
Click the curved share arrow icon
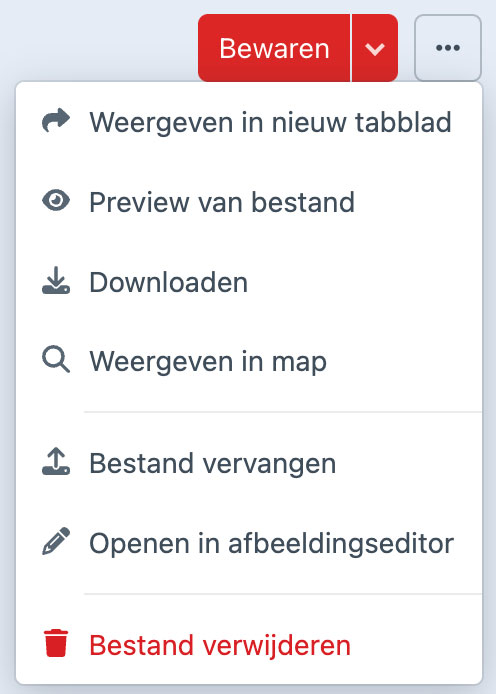pos(56,121)
